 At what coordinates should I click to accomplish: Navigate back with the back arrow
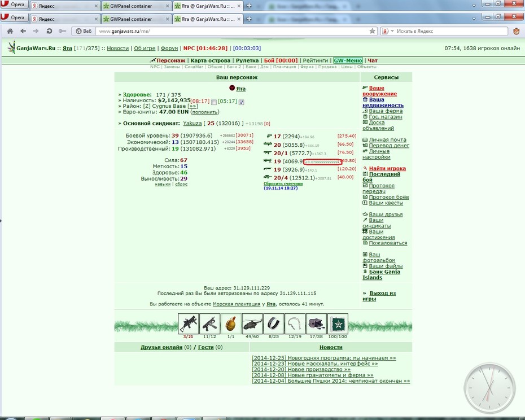(x=23, y=31)
